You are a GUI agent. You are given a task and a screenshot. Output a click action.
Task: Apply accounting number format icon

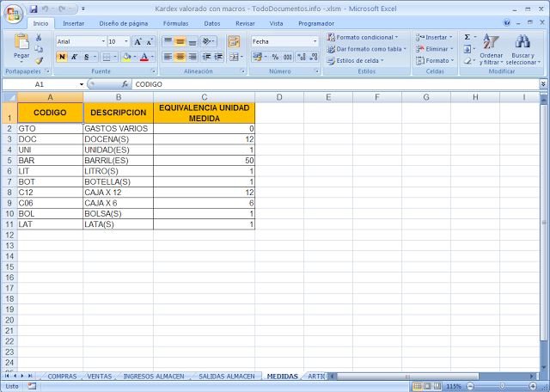pos(257,57)
